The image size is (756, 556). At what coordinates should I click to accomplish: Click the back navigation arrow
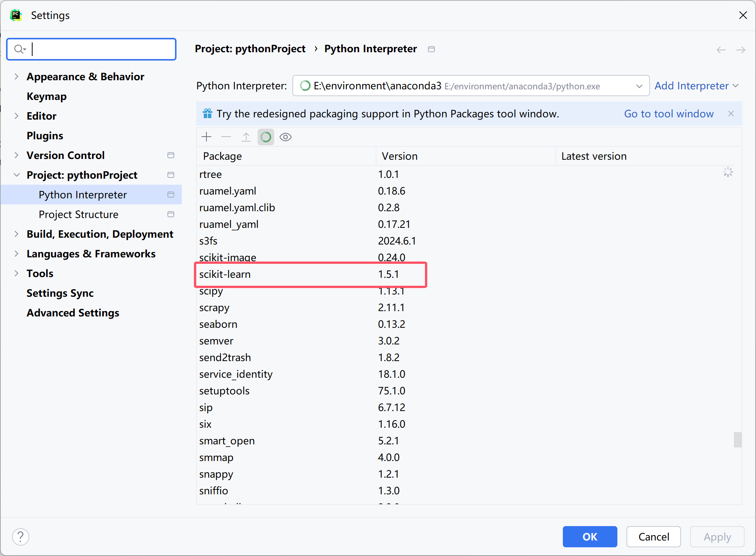click(721, 50)
